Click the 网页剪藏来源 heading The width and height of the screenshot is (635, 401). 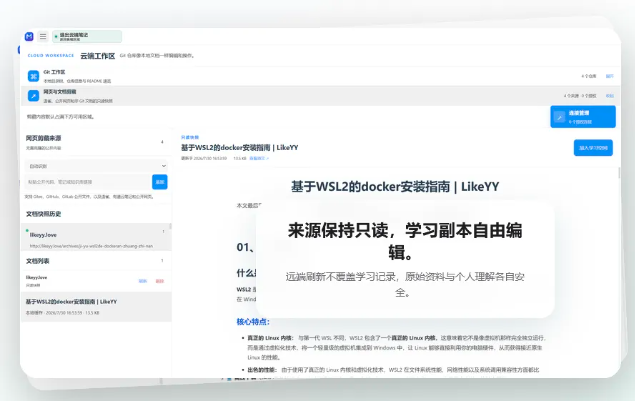point(43,138)
